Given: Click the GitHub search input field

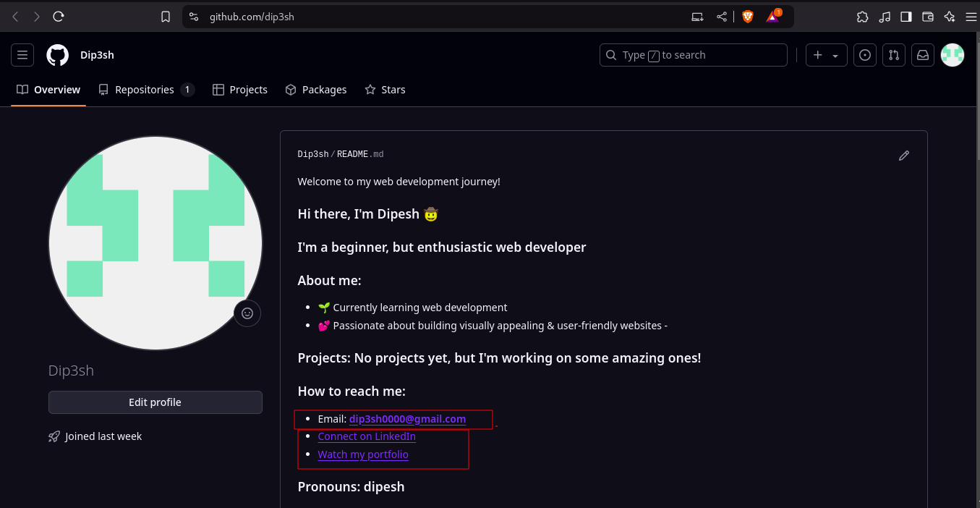Looking at the screenshot, I should click(x=692, y=54).
